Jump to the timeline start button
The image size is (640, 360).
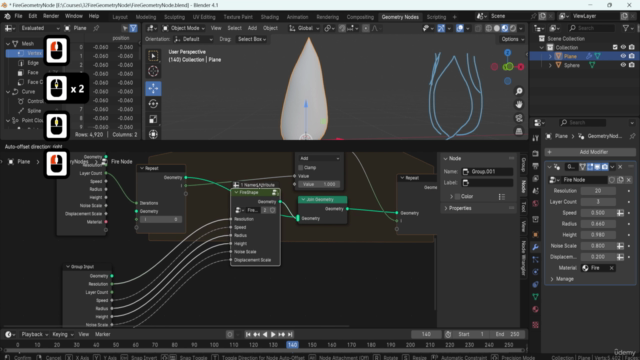pos(248,334)
